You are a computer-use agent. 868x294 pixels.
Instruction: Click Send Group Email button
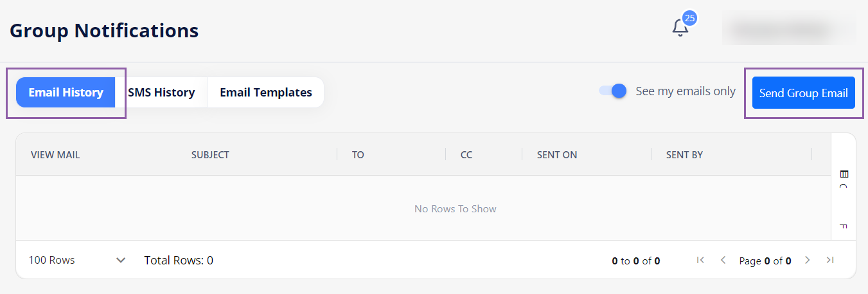(x=803, y=93)
